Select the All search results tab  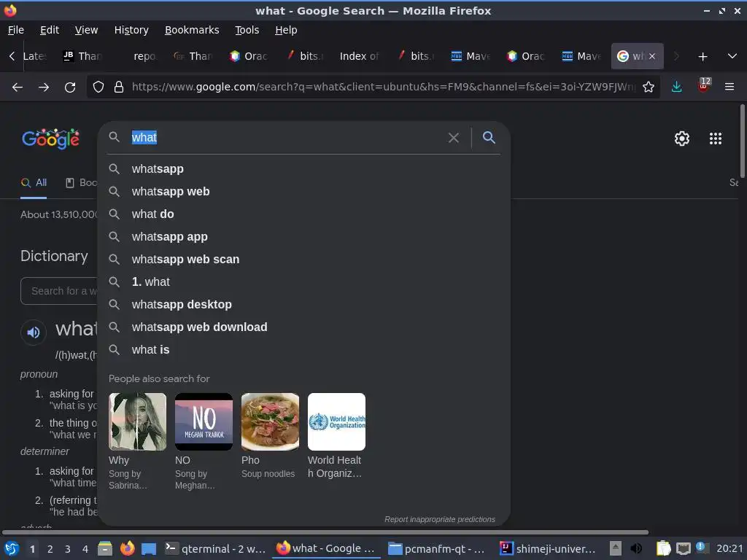pos(34,183)
